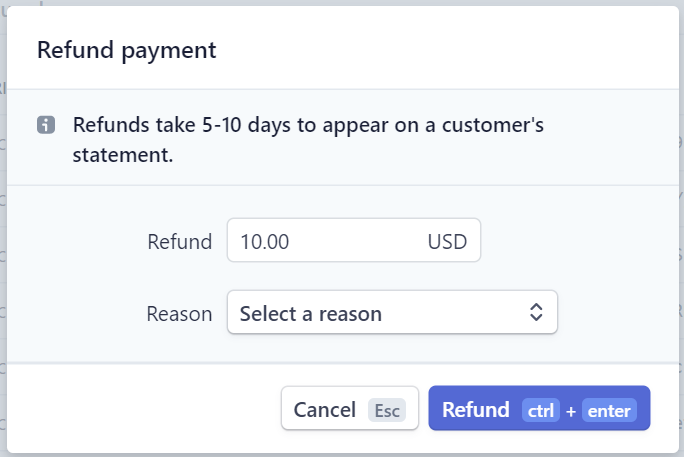Click the Esc key badge on Cancel
This screenshot has width=684, height=457.
pos(387,410)
